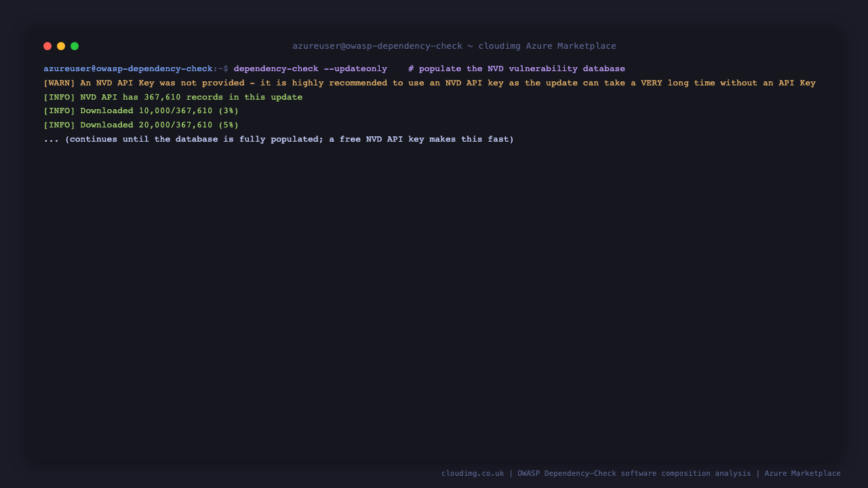868x488 pixels.
Task: Click the WARN line about NVD API Key
Action: click(429, 83)
